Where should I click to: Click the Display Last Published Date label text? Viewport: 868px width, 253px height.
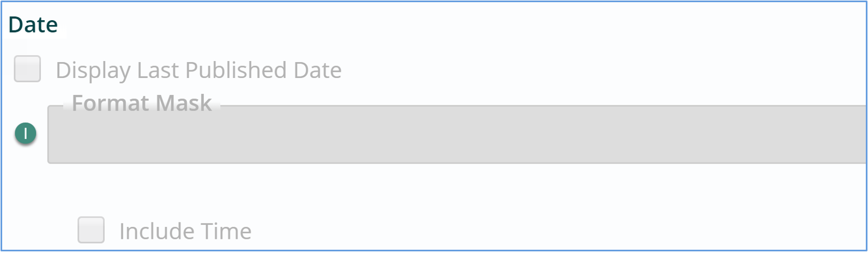coord(198,70)
